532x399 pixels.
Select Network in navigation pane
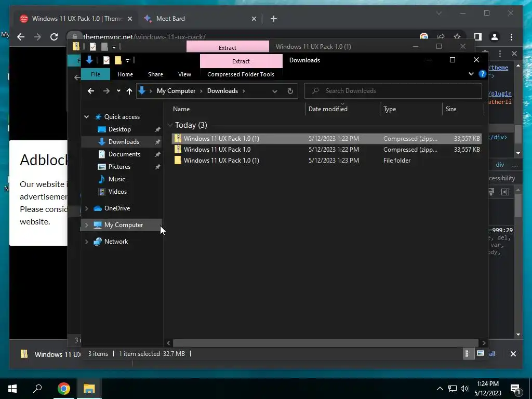coord(116,242)
